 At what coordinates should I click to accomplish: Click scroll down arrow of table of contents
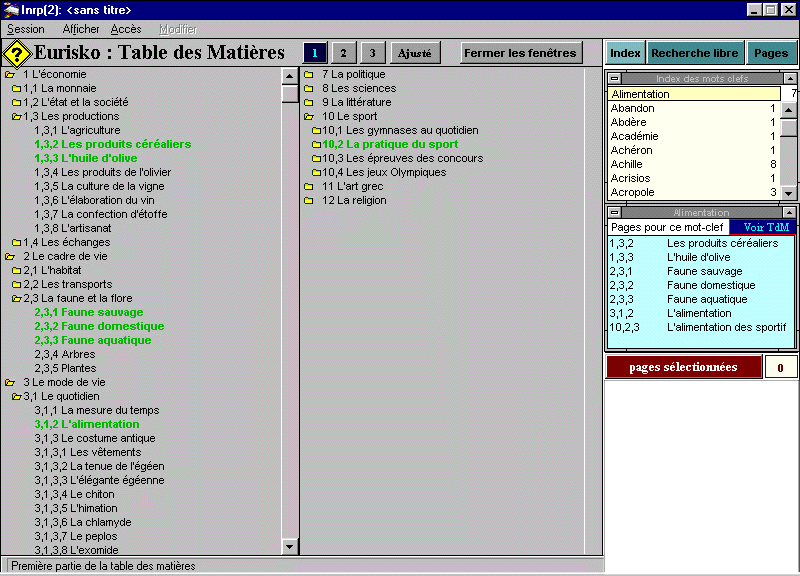pyautogui.click(x=289, y=546)
